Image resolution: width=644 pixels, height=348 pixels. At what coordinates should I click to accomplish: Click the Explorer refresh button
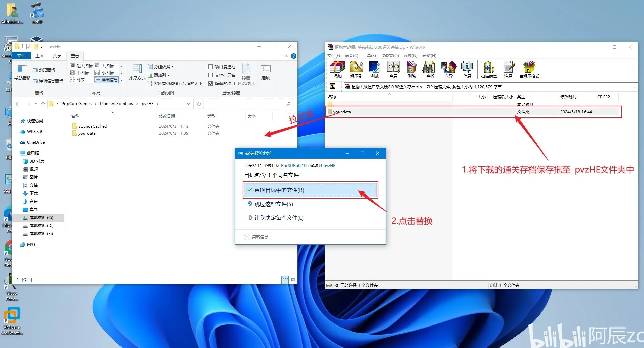point(199,104)
